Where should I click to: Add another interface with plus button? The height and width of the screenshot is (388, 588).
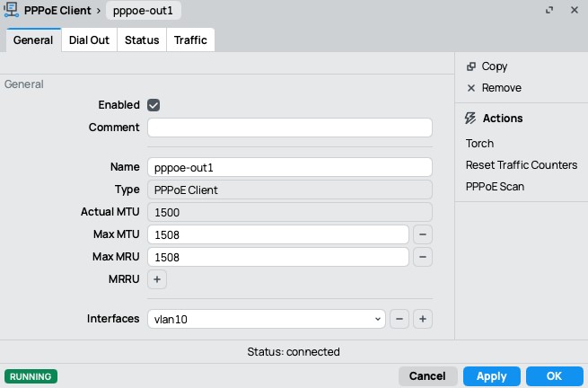click(422, 319)
